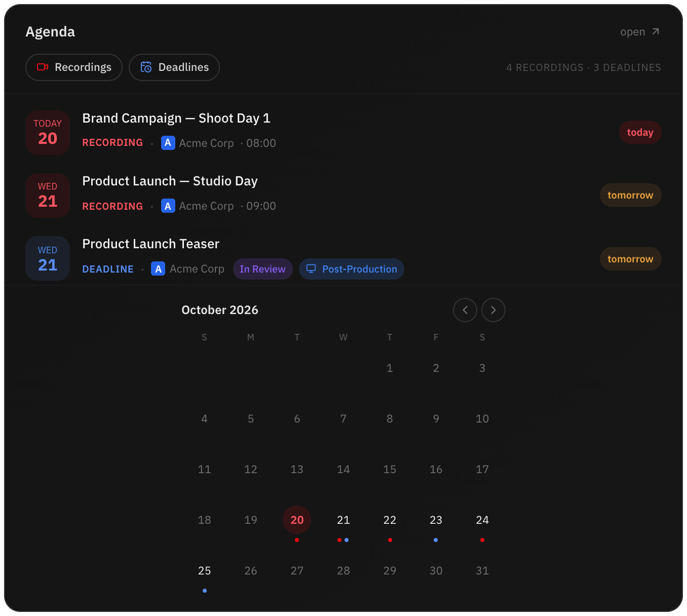Select October 23 in the calendar

click(x=436, y=520)
